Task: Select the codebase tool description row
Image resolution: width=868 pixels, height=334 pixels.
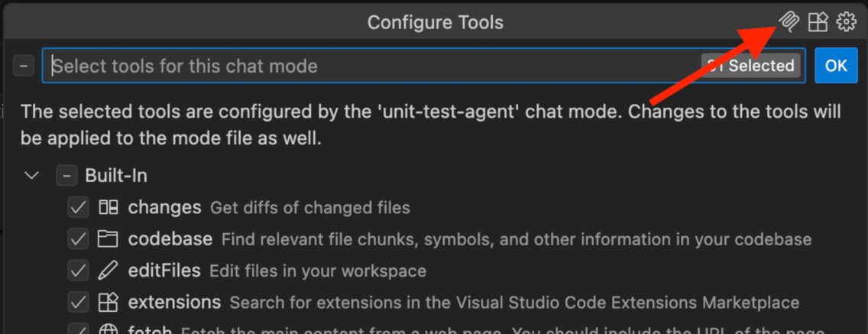Action: click(x=517, y=239)
